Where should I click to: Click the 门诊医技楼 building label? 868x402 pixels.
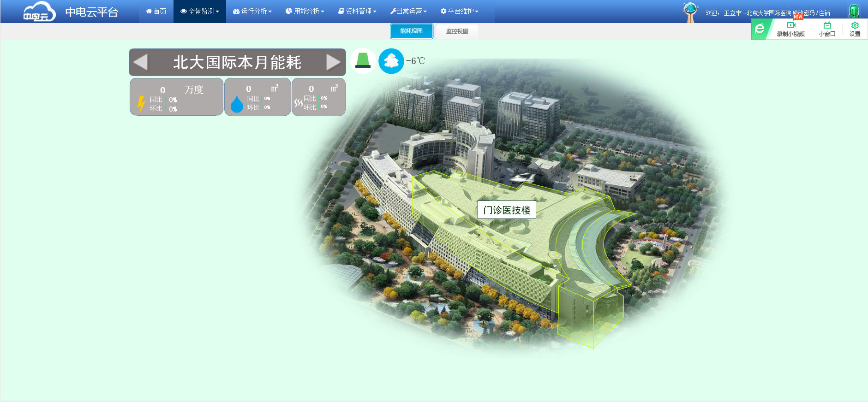(x=507, y=210)
